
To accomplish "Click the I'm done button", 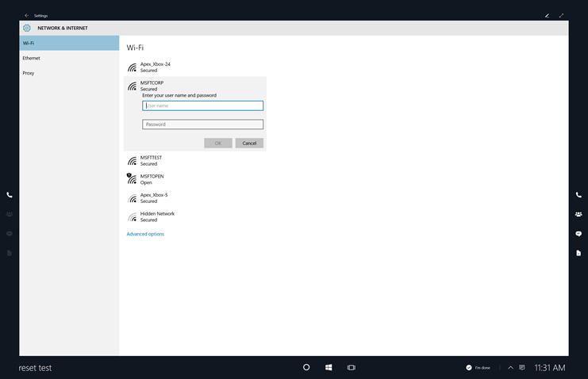I will (478, 368).
